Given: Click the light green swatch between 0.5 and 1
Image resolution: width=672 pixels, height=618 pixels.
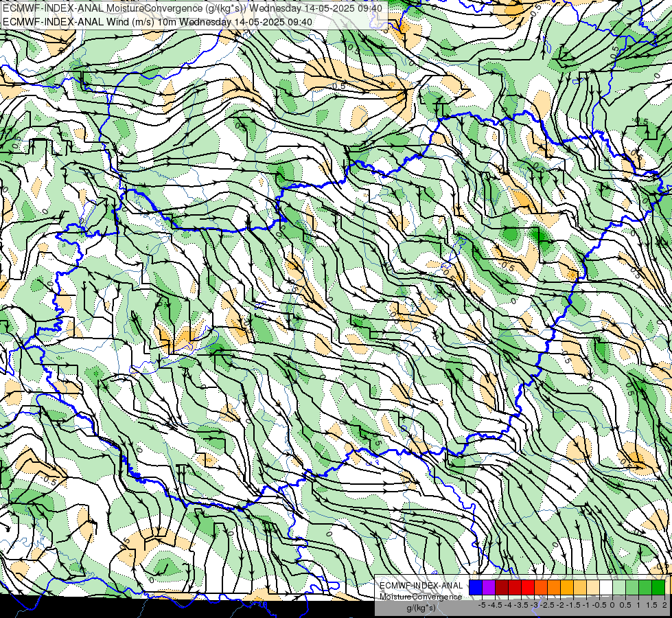Looking at the screenshot, I should 632,587.
